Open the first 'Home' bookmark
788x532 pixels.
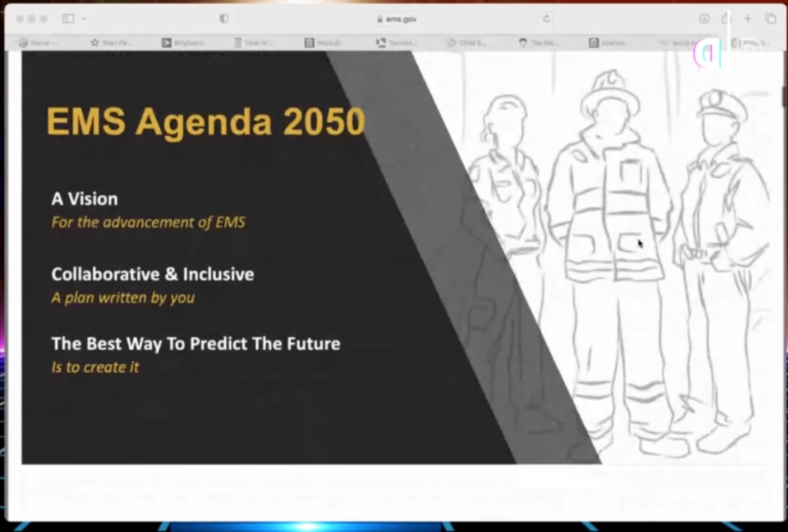point(38,43)
